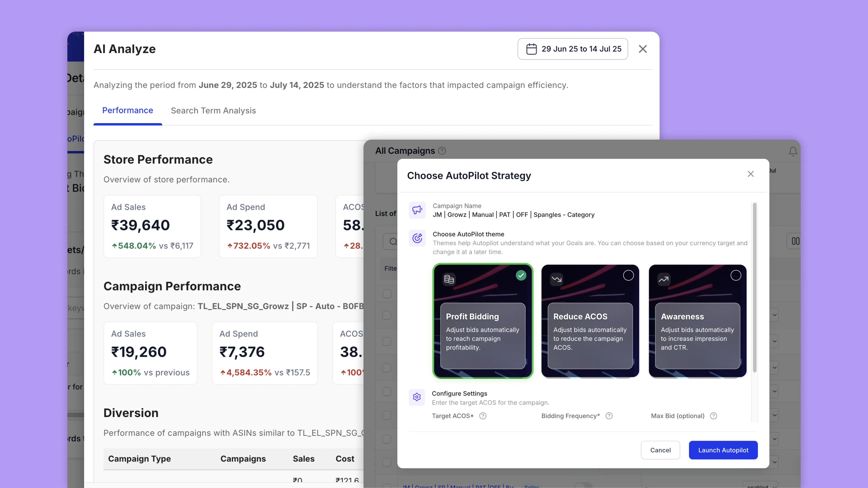Click Campaign Performance Ad Sales ₹19,260 card
This screenshot has height=488, width=868.
tap(150, 353)
